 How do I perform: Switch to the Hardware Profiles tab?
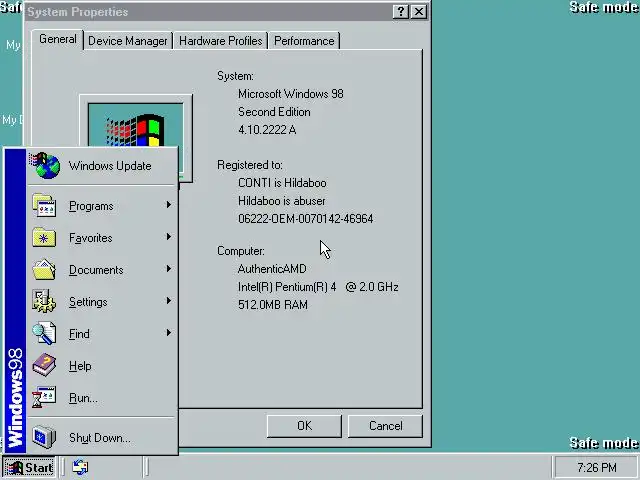point(220,41)
